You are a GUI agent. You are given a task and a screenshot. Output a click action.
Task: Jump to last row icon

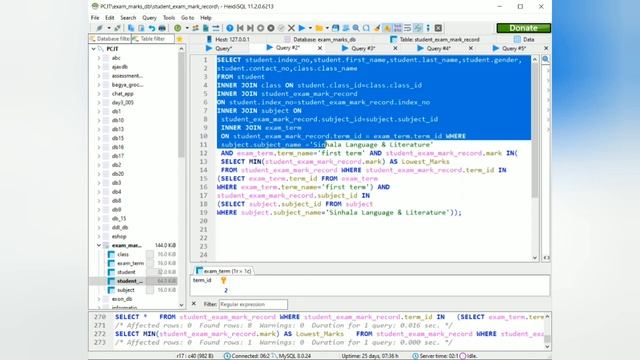(x=250, y=28)
